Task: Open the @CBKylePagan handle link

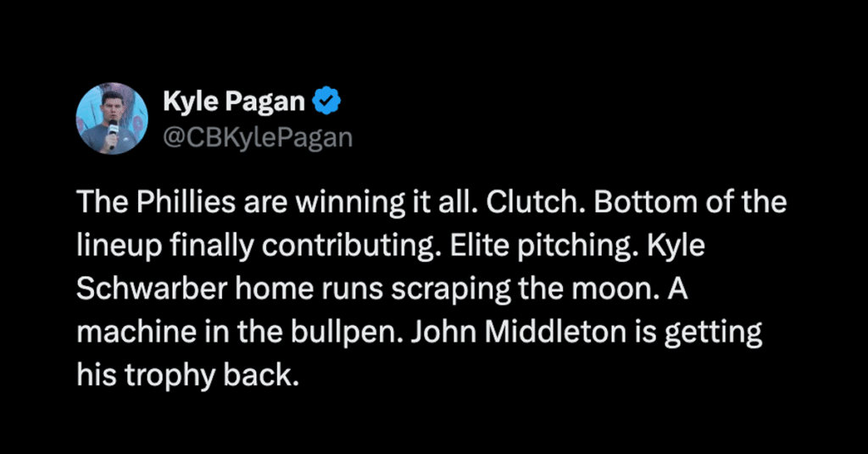Action: (258, 136)
